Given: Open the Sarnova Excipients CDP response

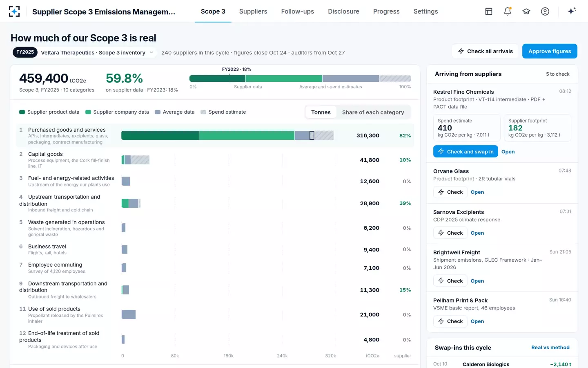Looking at the screenshot, I should (x=477, y=233).
